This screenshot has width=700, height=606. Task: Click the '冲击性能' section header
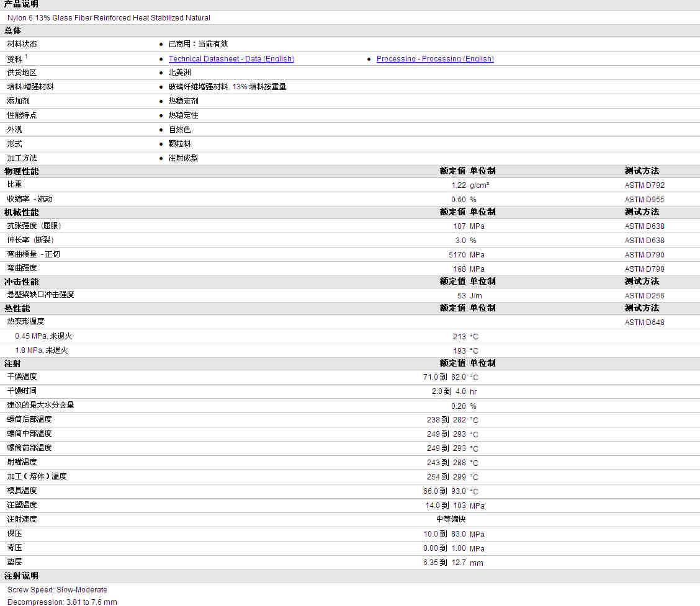pos(22,282)
